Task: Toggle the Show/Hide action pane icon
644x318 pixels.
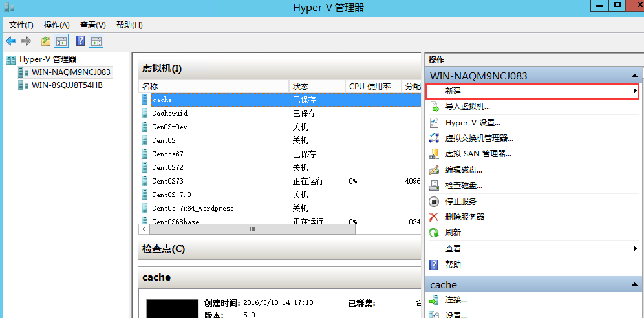Action: (96, 41)
